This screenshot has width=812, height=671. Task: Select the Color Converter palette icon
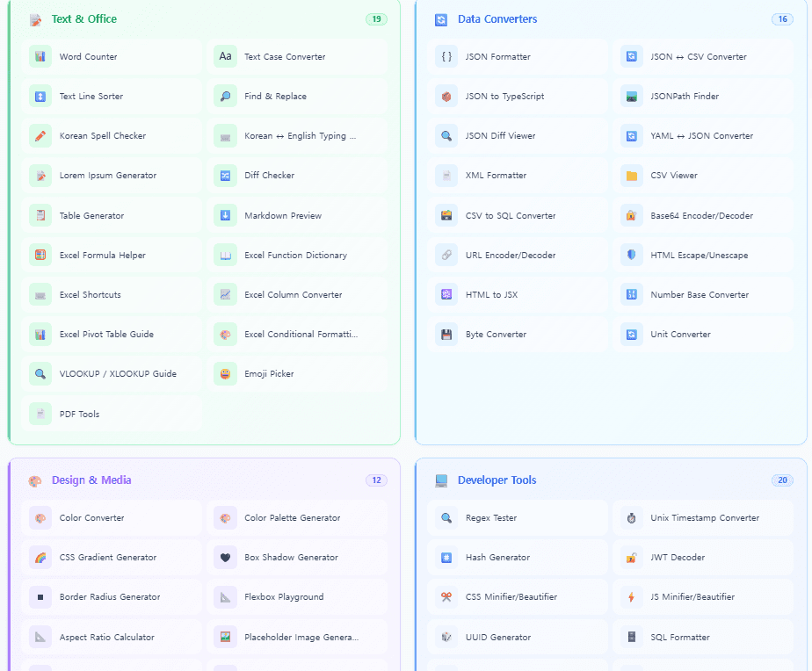(40, 518)
